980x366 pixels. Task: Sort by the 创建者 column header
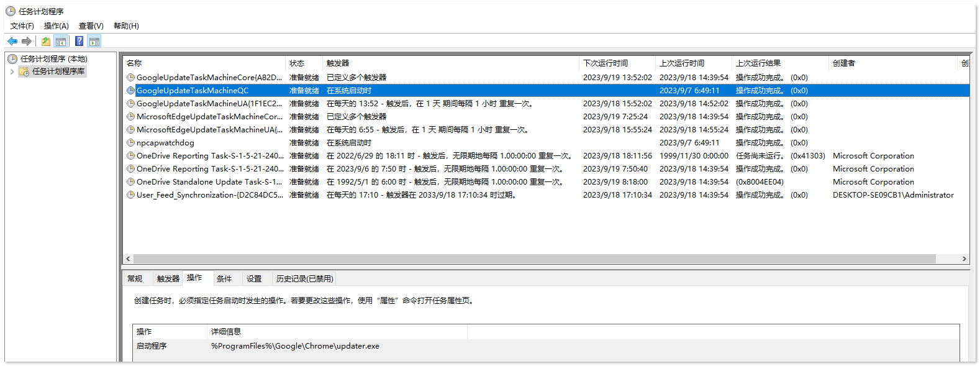pyautogui.click(x=894, y=63)
